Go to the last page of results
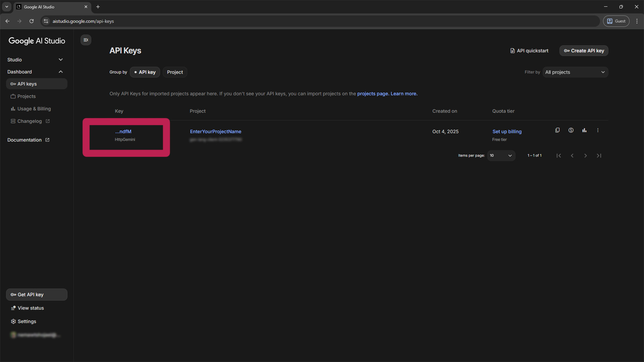The image size is (644, 362). 599,156
